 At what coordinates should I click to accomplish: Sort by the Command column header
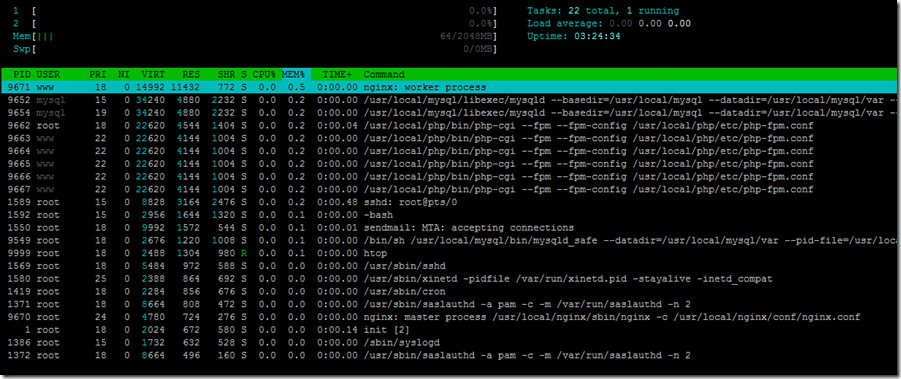click(x=384, y=75)
